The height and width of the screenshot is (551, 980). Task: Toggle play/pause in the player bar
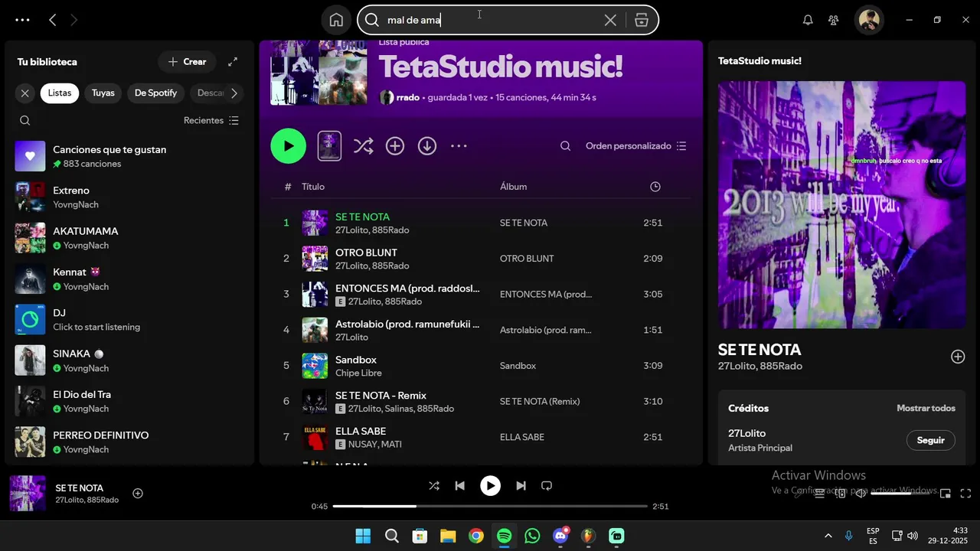490,485
